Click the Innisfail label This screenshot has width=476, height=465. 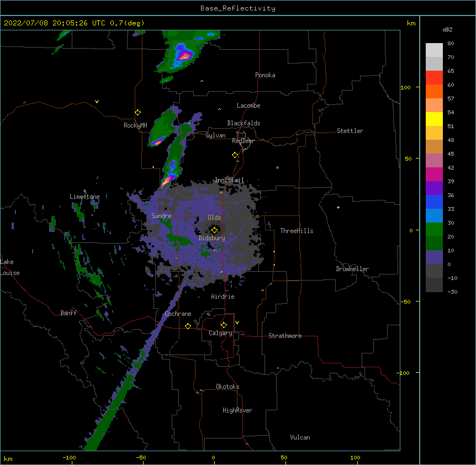[x=229, y=180]
